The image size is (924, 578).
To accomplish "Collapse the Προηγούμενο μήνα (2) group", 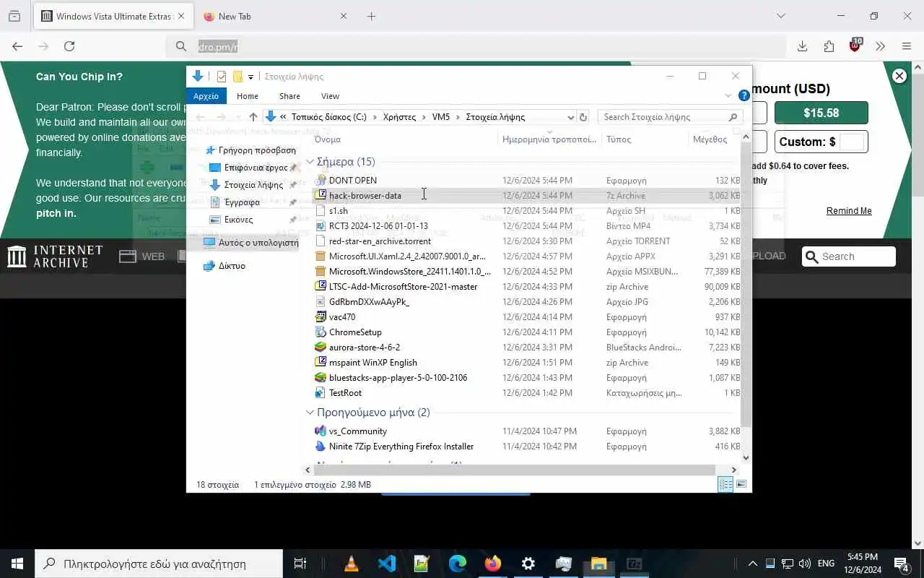I will (310, 413).
